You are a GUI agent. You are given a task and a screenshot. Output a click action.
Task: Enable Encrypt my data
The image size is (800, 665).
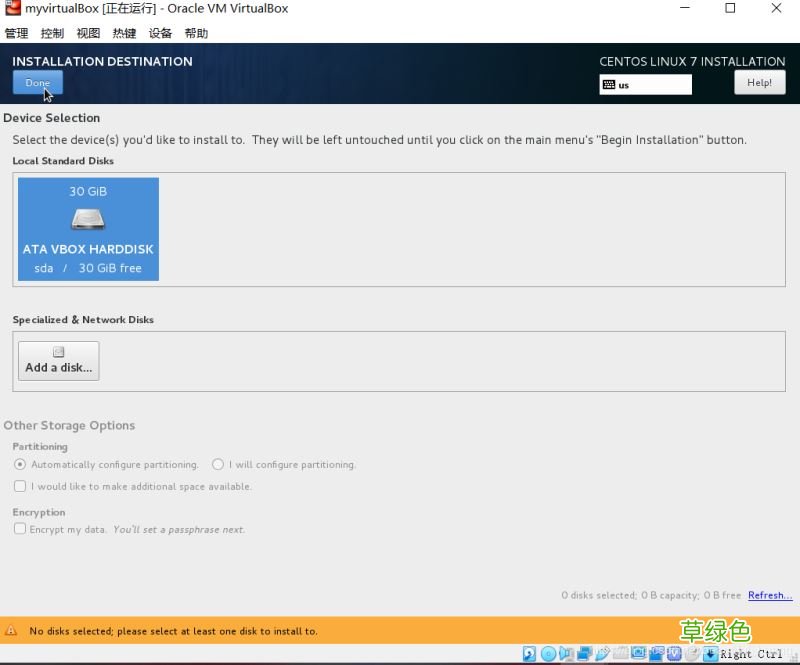(20, 530)
